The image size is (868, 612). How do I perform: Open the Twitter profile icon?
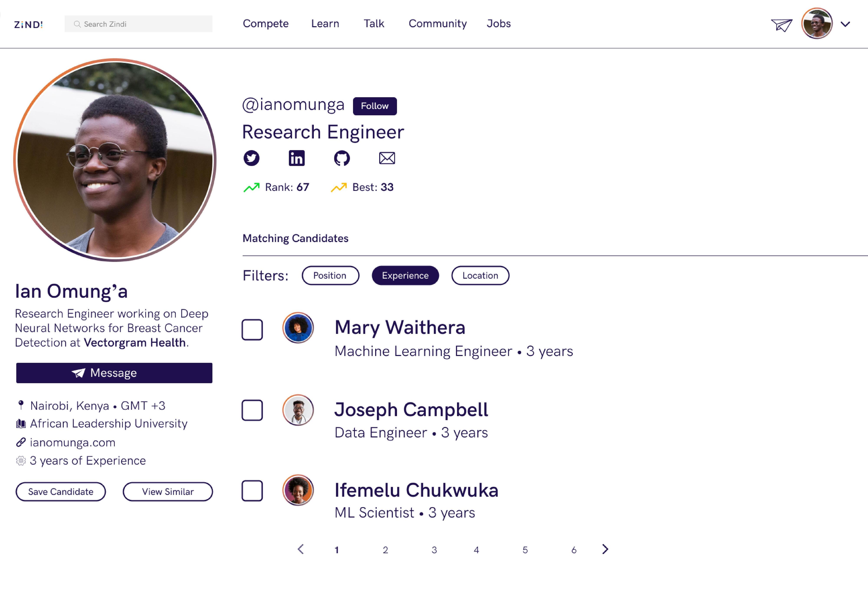click(x=252, y=158)
